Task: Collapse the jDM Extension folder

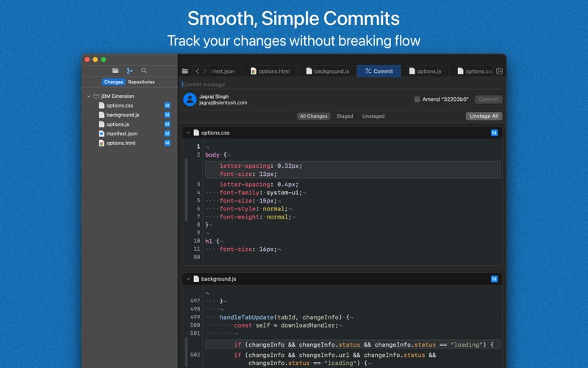Action: (89, 96)
